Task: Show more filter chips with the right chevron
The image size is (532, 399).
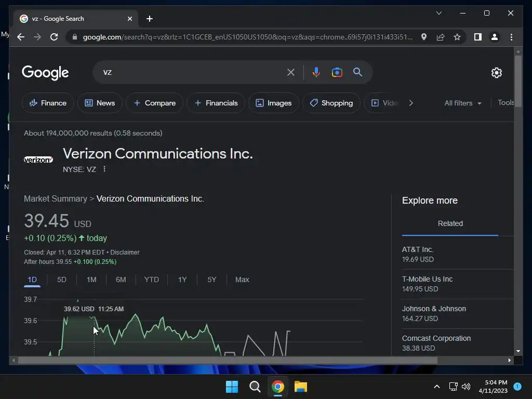Action: coord(411,103)
